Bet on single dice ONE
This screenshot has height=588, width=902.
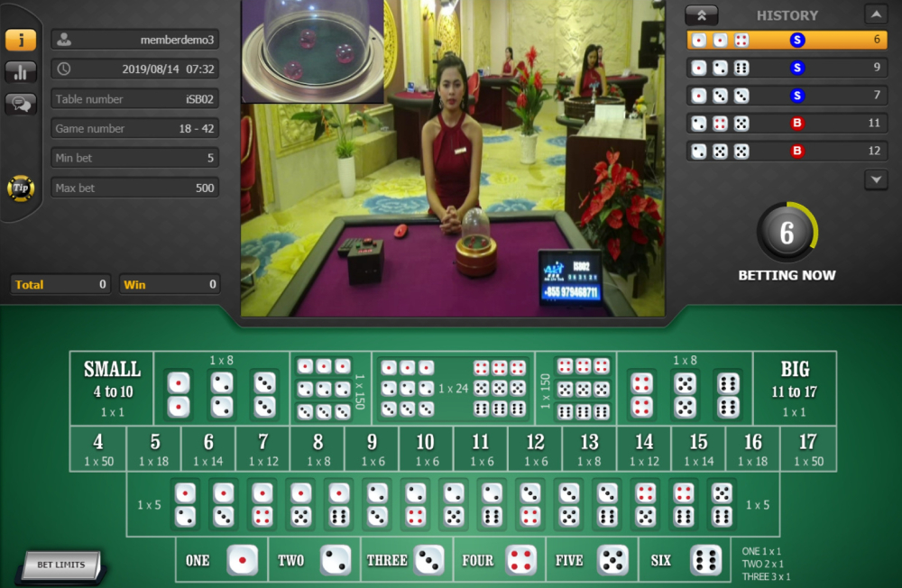(x=221, y=560)
